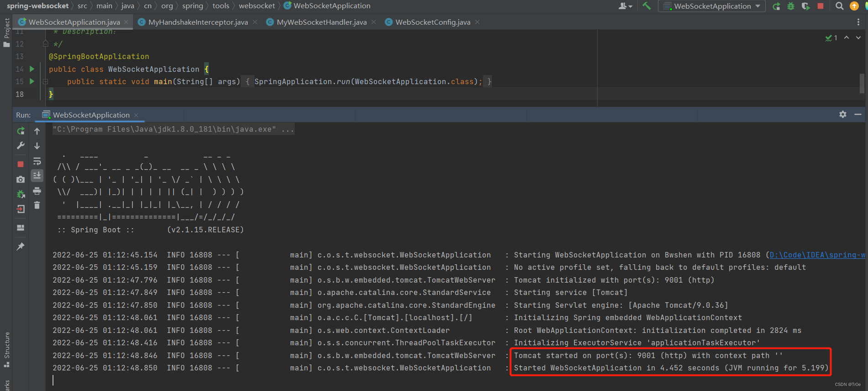This screenshot has height=391, width=868.
Task: Close the WebSocketConfig.java tab
Action: (477, 22)
